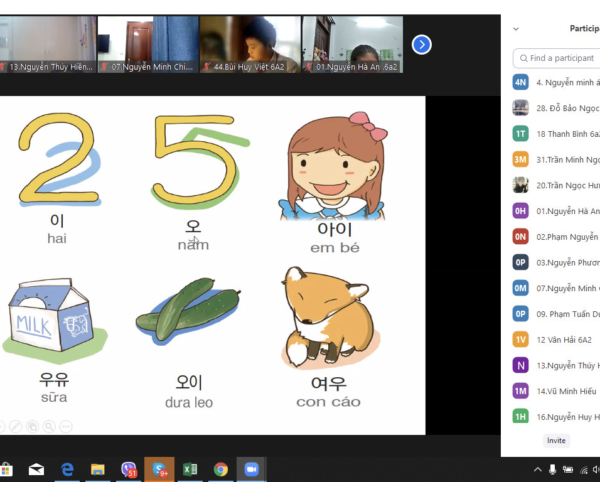Click the Invite button
Image resolution: width=600 pixels, height=482 pixels.
pos(555,440)
